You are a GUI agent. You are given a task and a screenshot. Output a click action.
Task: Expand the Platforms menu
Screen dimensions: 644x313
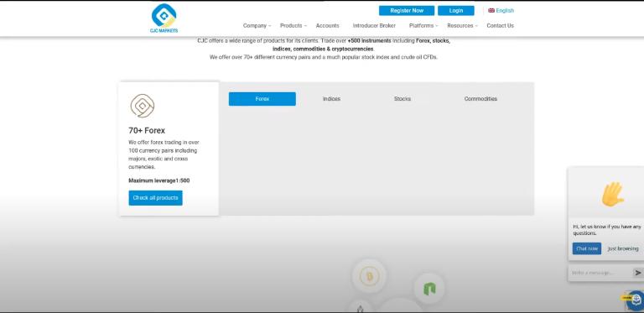click(423, 25)
